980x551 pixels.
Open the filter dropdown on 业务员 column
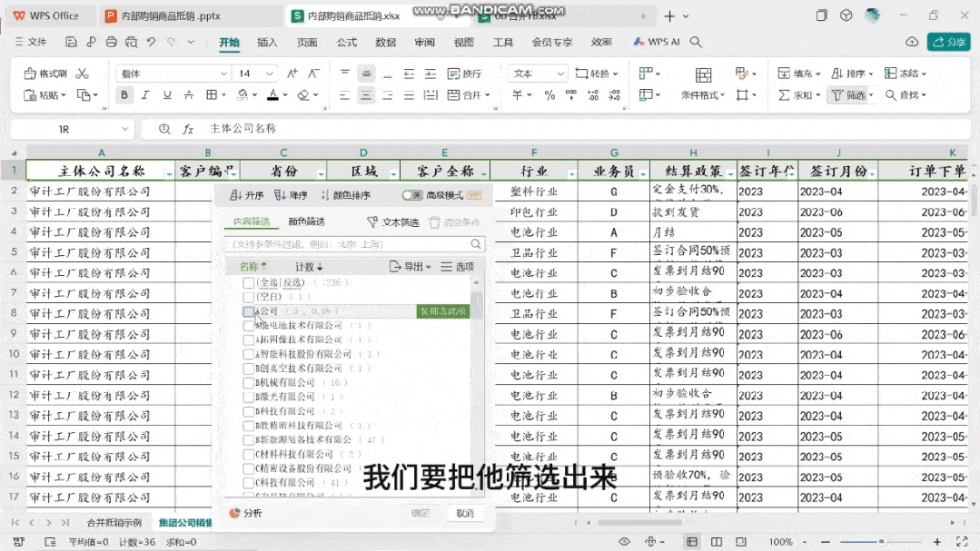point(643,173)
